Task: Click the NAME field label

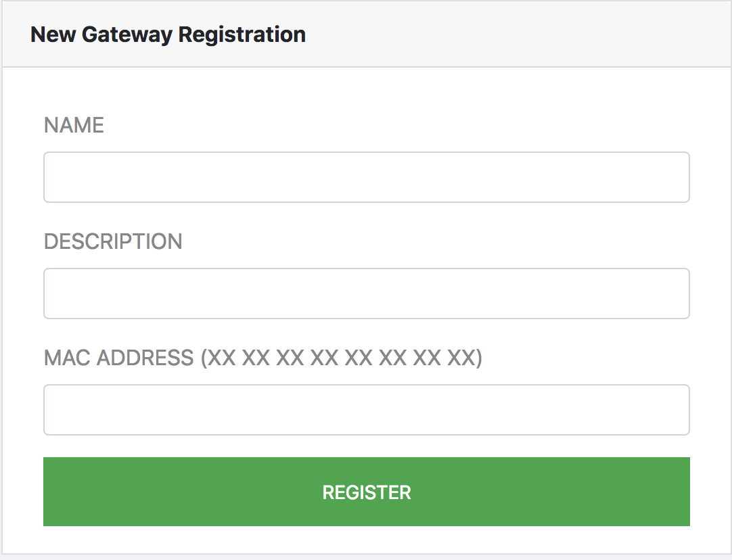Action: (x=74, y=125)
